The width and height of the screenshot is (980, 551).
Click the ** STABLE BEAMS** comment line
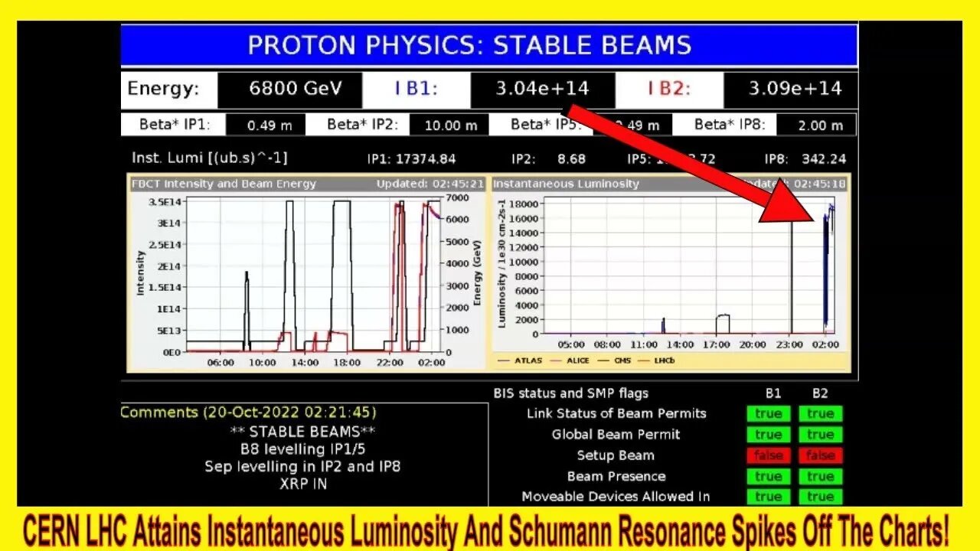302,432
